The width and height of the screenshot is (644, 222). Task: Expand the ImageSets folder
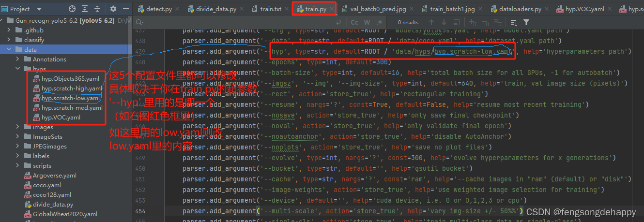click(18, 137)
